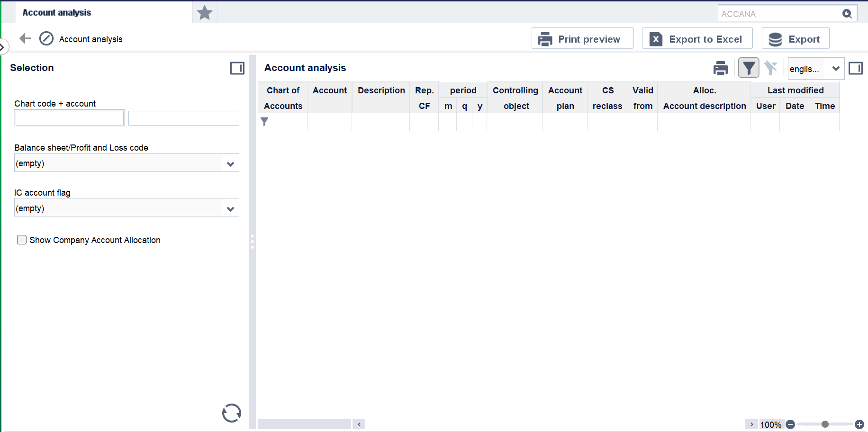Click the Rep. CF column header
The height and width of the screenshot is (432, 868).
(425, 98)
